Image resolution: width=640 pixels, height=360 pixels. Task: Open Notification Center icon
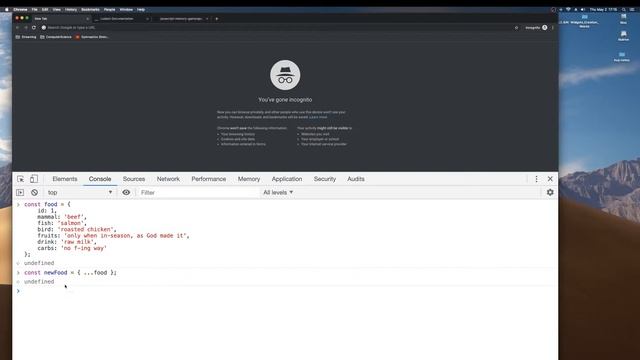pos(632,9)
